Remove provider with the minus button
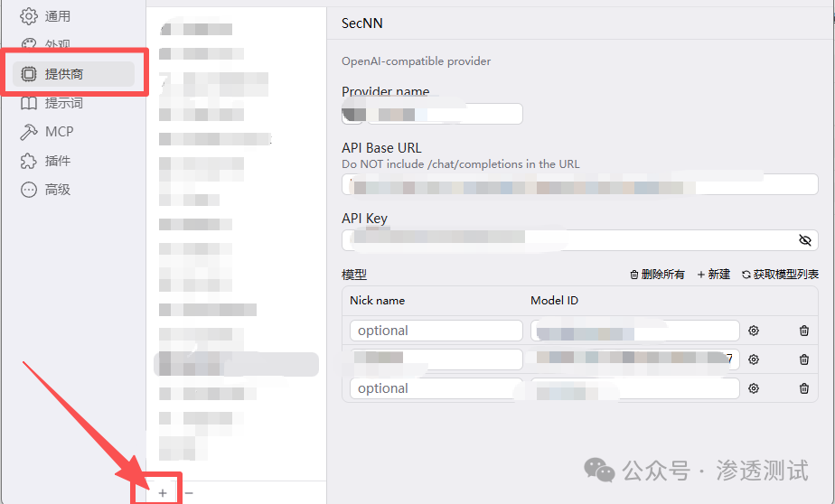The image size is (835, 504). 189,493
